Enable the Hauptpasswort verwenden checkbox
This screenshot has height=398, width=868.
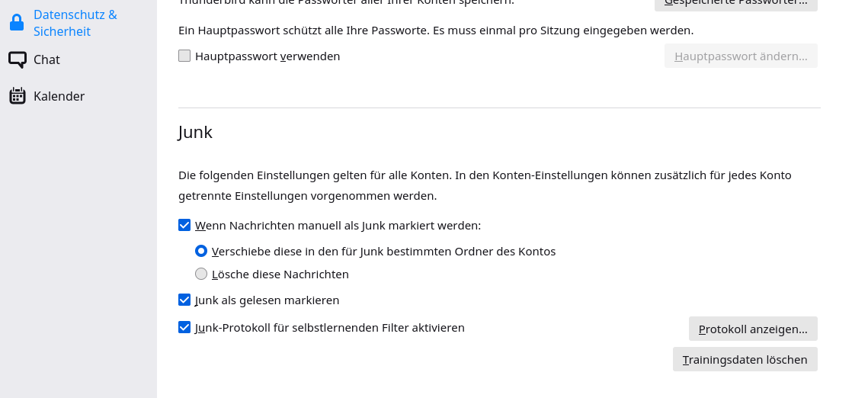(184, 56)
